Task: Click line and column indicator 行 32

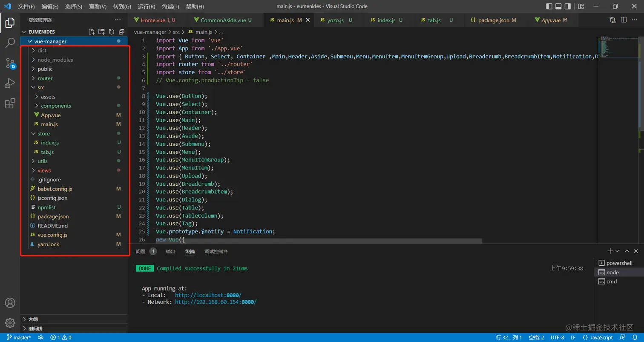Action: tap(509, 338)
